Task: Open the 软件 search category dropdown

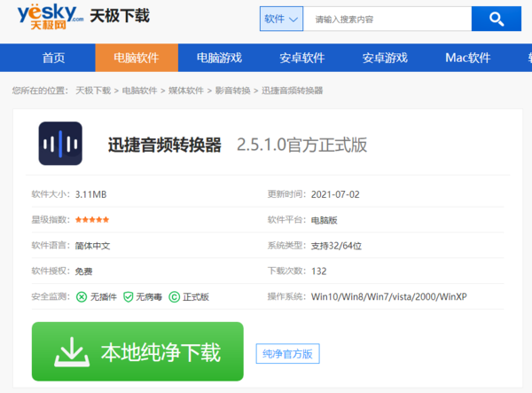Action: click(282, 19)
